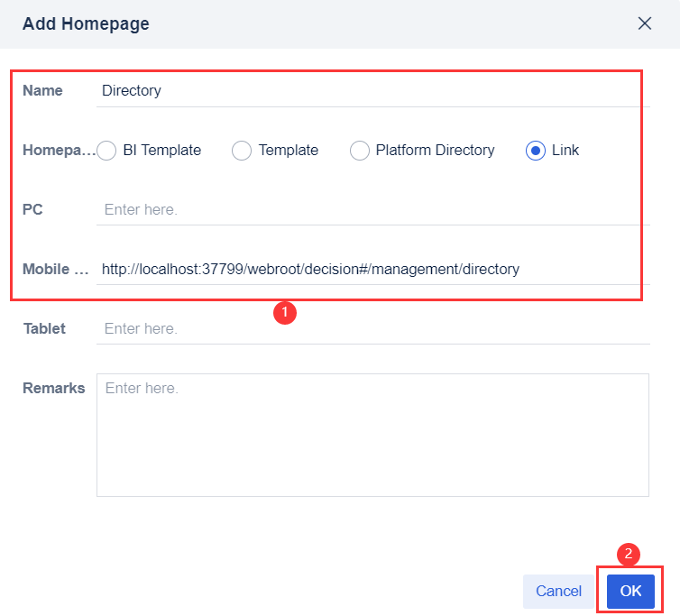Viewport: 680px width, 616px height.
Task: Click the truncated Homepa… label
Action: (x=60, y=150)
